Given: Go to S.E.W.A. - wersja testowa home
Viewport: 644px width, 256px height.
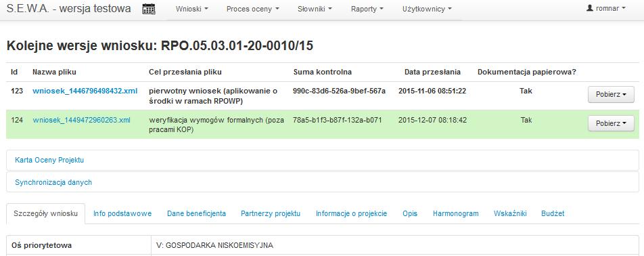Looking at the screenshot, I should tap(68, 8).
